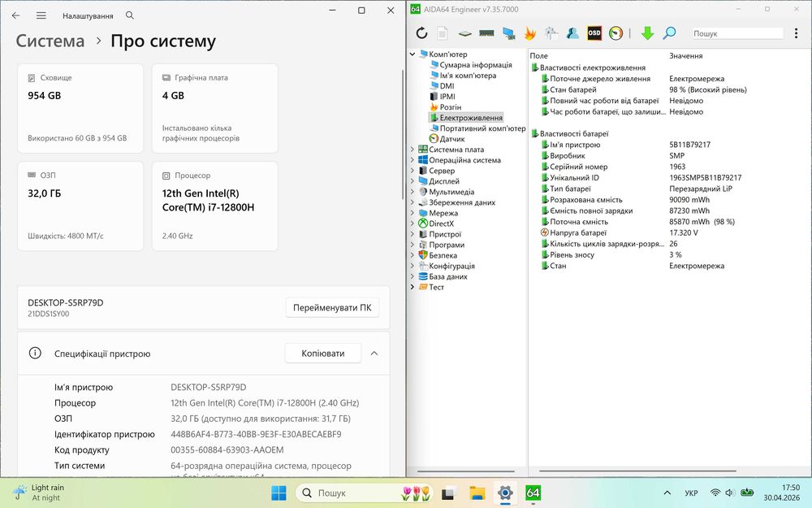
Task: Click the Wi-Fi tray icon
Action: coord(715,493)
